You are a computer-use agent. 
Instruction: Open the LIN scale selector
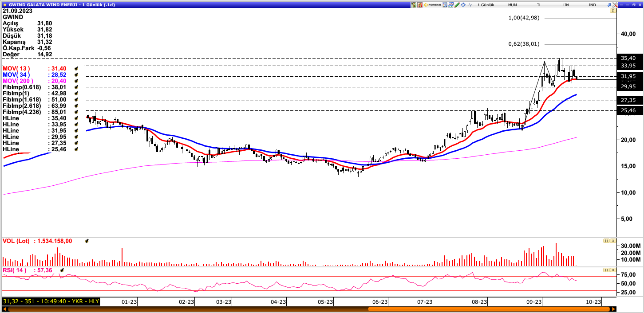click(565, 4)
